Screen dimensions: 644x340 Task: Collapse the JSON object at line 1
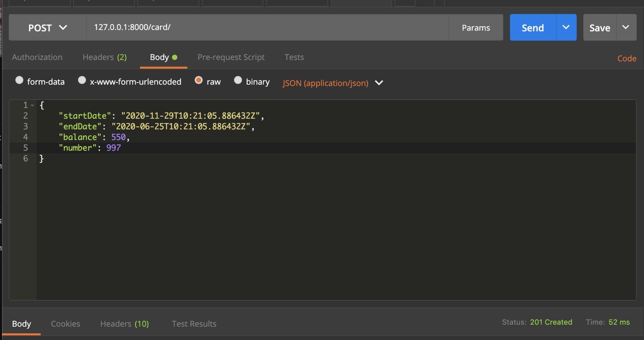33,105
